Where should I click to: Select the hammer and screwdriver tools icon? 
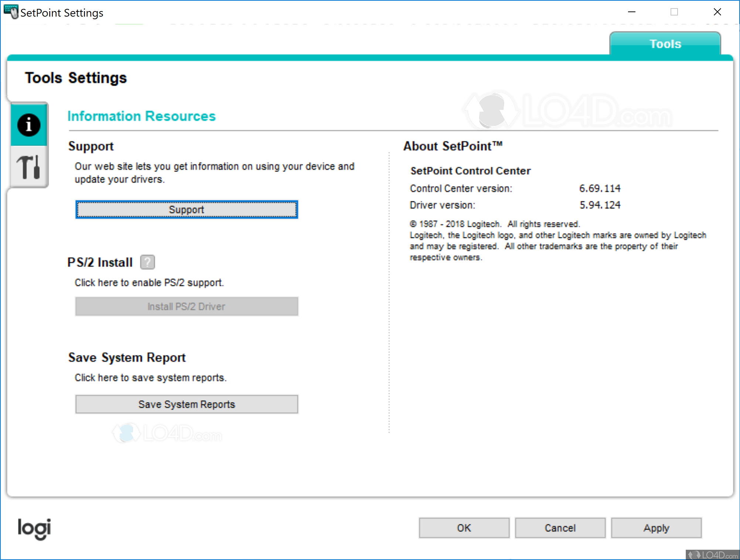click(x=29, y=167)
